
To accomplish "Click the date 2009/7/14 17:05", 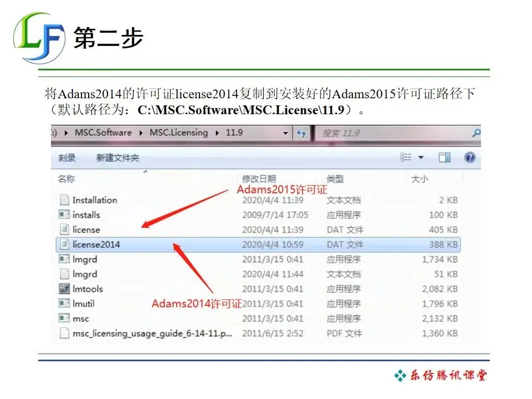I will click(x=275, y=215).
